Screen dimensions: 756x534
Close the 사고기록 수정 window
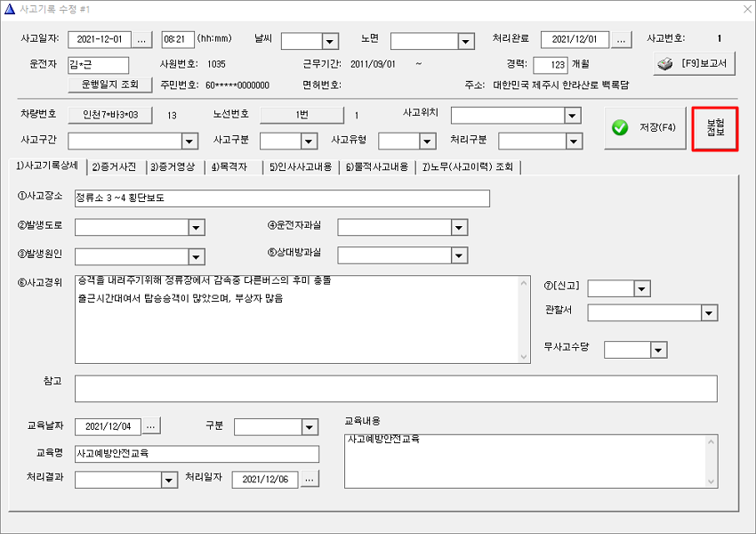coord(747,9)
